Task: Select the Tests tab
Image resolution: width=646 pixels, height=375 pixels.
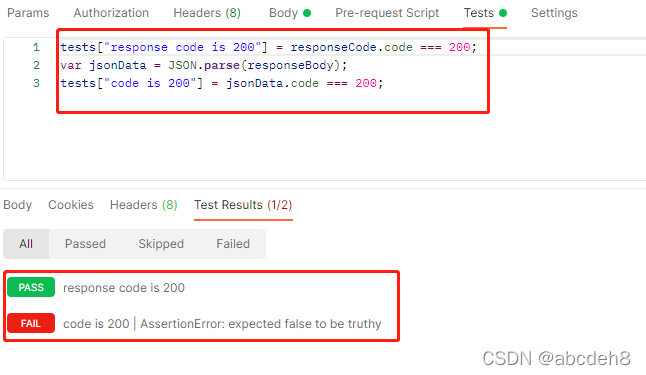Action: (x=479, y=13)
